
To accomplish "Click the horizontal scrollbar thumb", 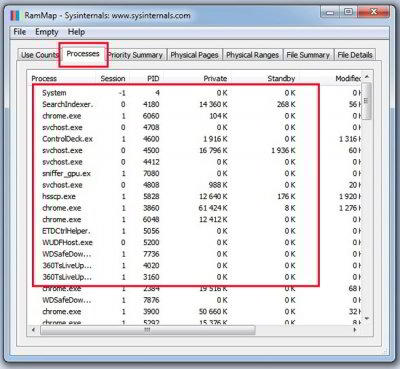I will (148, 330).
